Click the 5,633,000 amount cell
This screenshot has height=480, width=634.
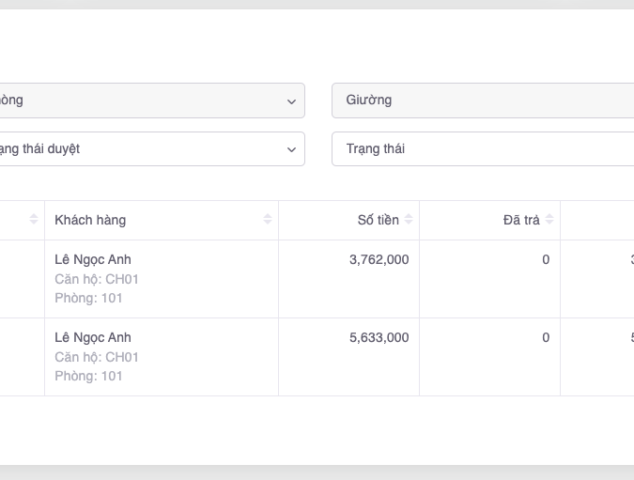pyautogui.click(x=378, y=338)
